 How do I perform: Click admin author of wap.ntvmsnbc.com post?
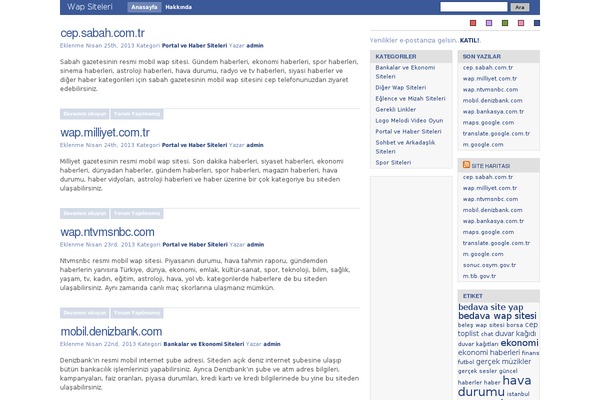coord(256,245)
